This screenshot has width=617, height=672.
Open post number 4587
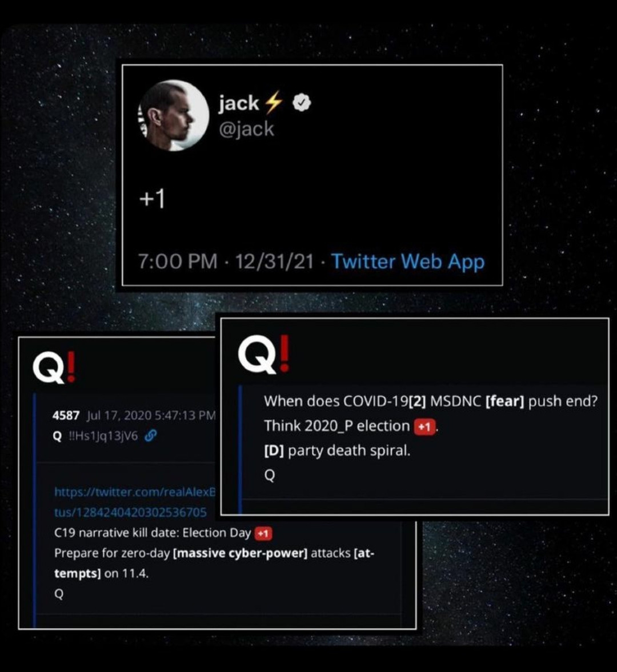coord(66,415)
